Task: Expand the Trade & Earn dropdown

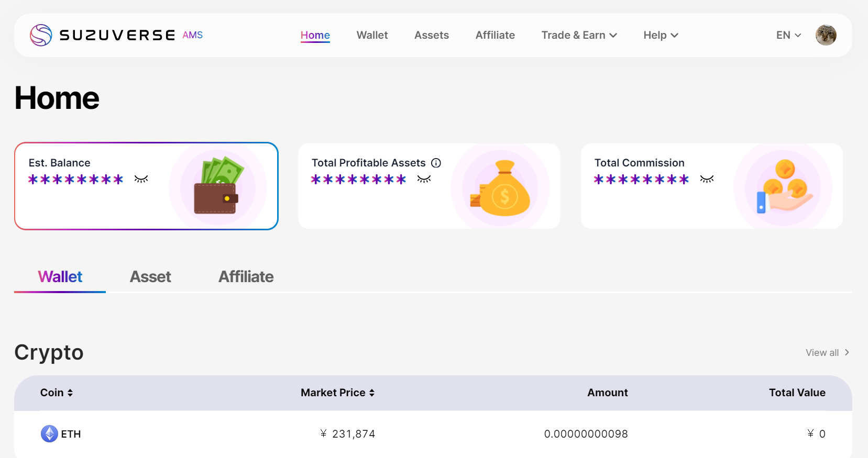Action: [x=579, y=35]
